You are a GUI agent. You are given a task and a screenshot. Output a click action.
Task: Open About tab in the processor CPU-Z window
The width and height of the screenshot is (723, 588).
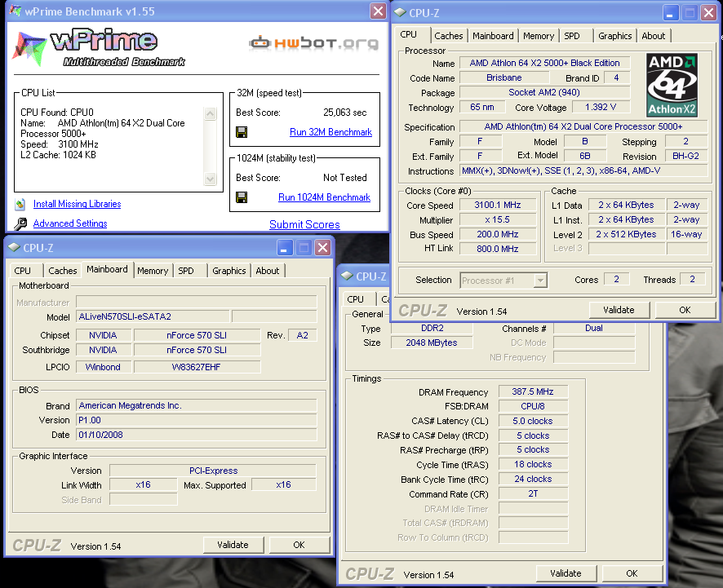654,36
